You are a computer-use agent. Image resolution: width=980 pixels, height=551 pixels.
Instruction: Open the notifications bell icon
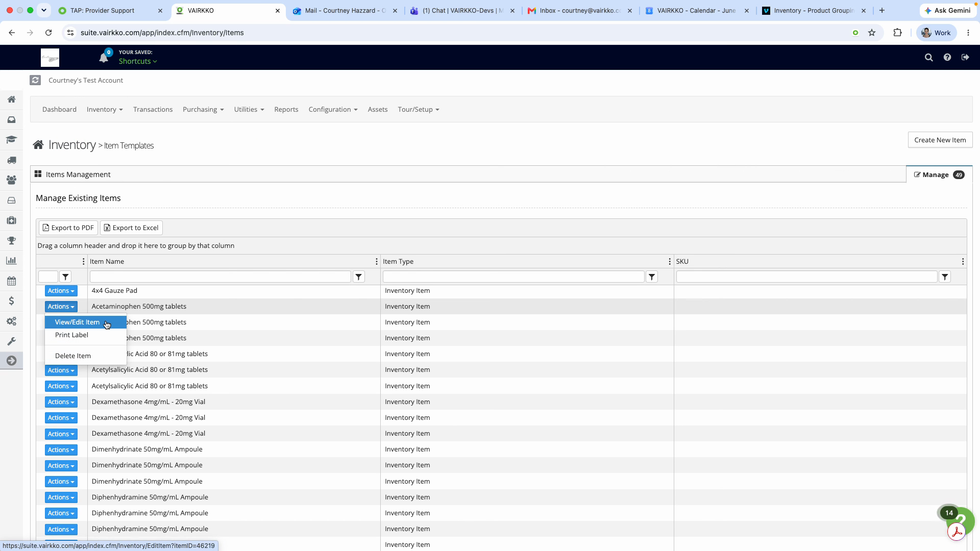104,58
